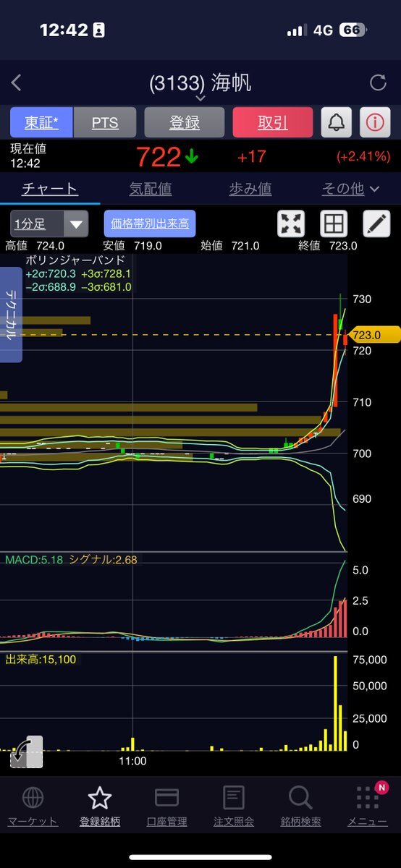Viewport: 401px width, 868px height.
Task: Switch to 歩み値 tab
Action: pyautogui.click(x=250, y=189)
